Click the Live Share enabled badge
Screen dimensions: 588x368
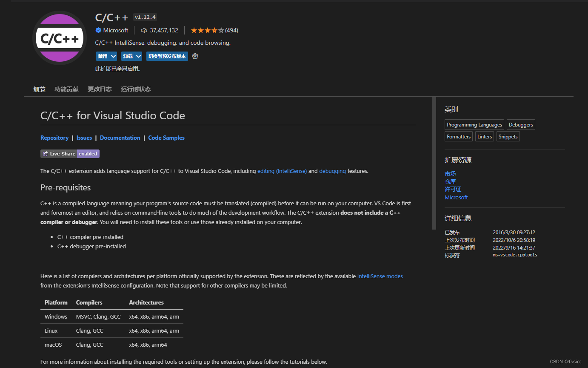tap(70, 154)
